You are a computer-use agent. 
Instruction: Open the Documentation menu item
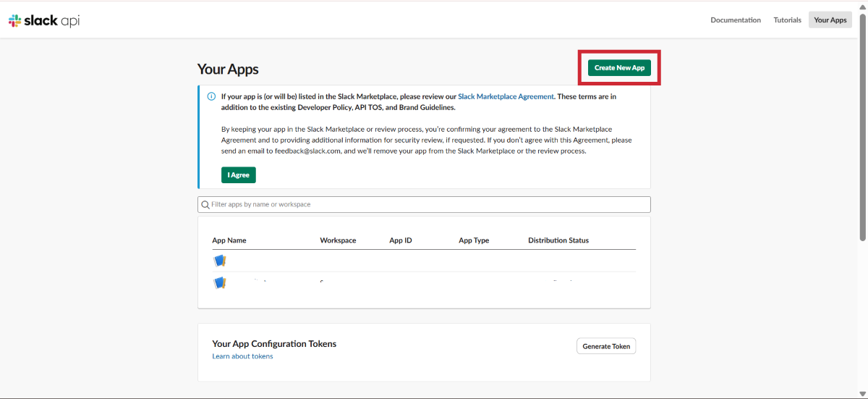point(736,20)
